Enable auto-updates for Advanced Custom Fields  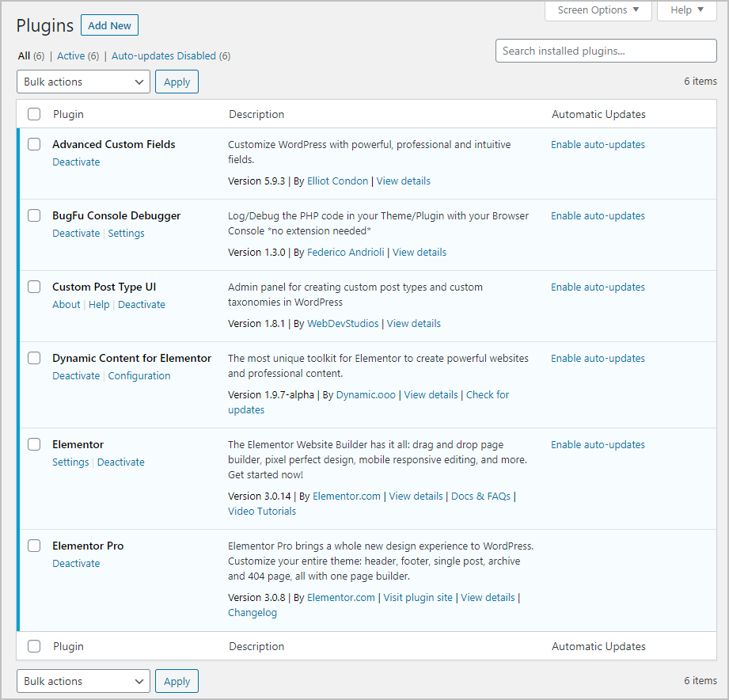(x=598, y=145)
